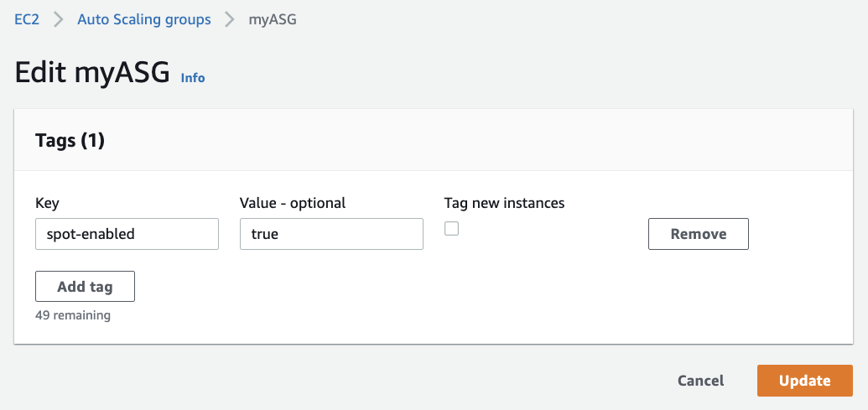Open the Info link beside Edit myASG

(x=193, y=77)
